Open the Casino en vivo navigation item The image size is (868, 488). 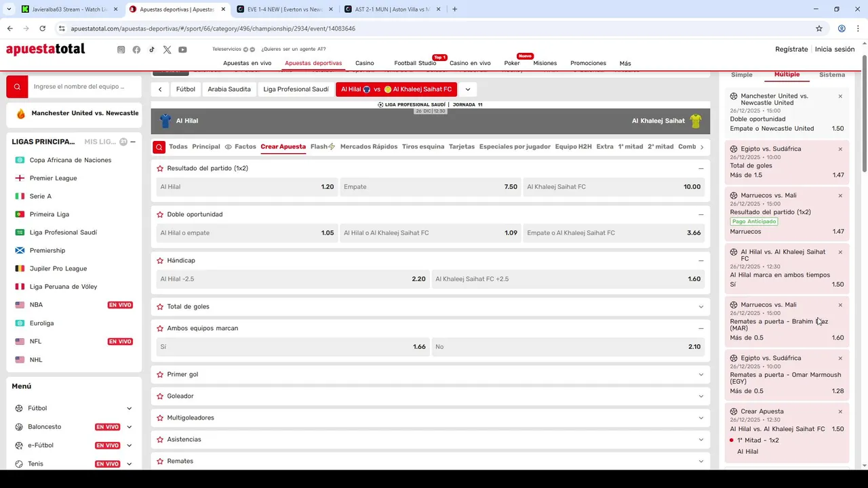470,63
